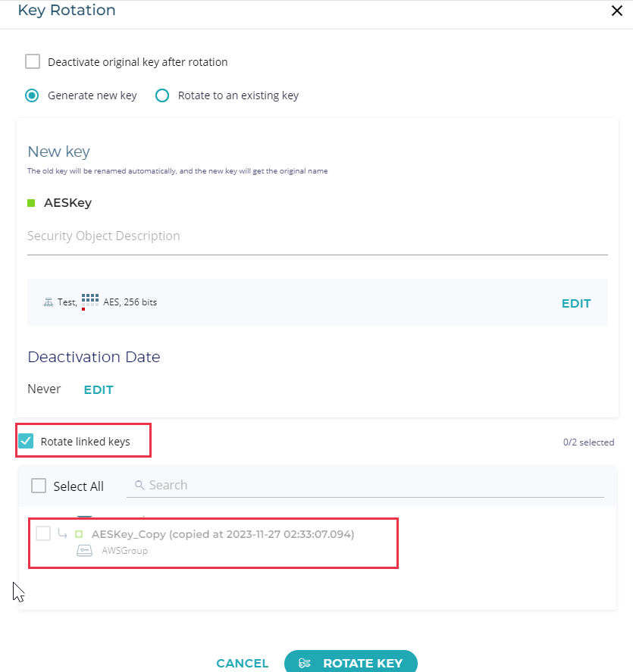Close the Key Rotation dialog

(616, 11)
